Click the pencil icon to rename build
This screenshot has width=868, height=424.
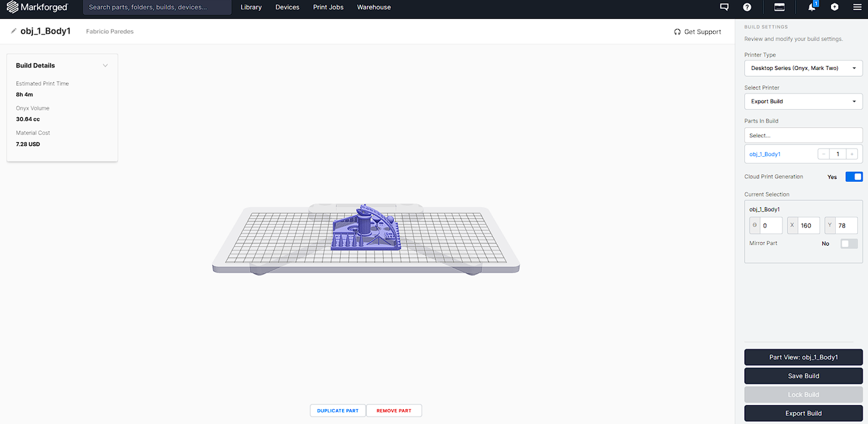pyautogui.click(x=14, y=31)
